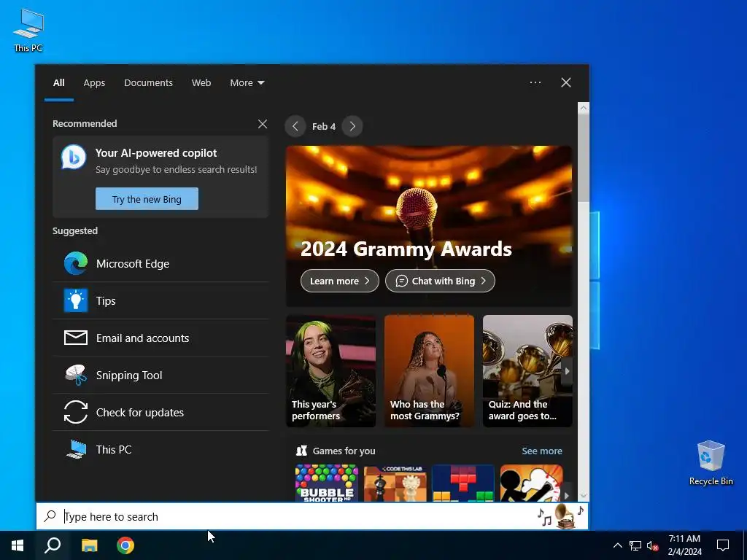
Task: Open the taskbar clock showing 7:11 AM
Action: click(684, 545)
